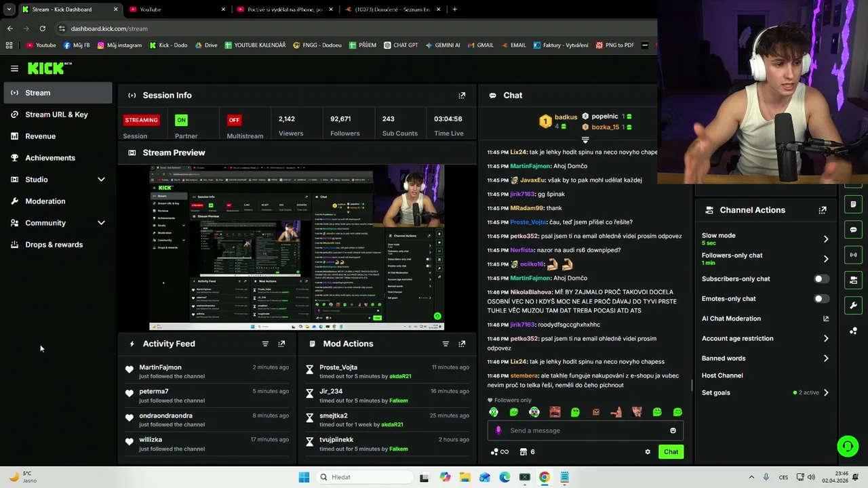The width and height of the screenshot is (868, 488).
Task: Collapse the chat leaderboard arrow
Action: (585, 140)
